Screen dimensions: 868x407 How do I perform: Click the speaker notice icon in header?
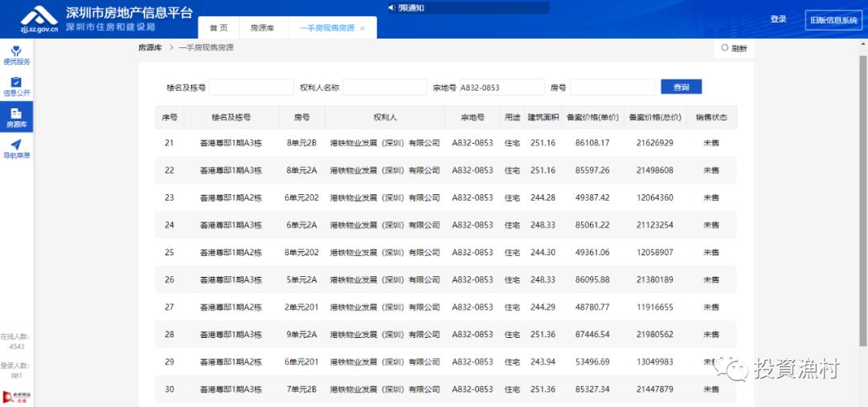pyautogui.click(x=391, y=7)
